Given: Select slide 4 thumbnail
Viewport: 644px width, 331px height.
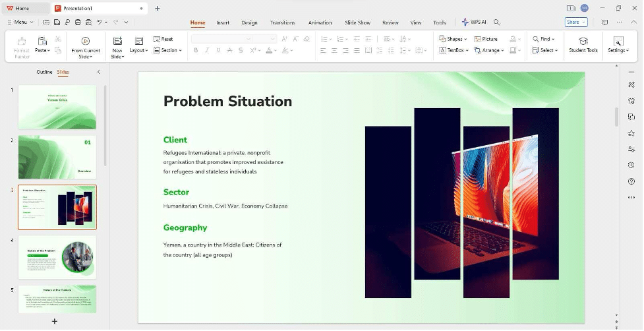Looking at the screenshot, I should (57, 257).
